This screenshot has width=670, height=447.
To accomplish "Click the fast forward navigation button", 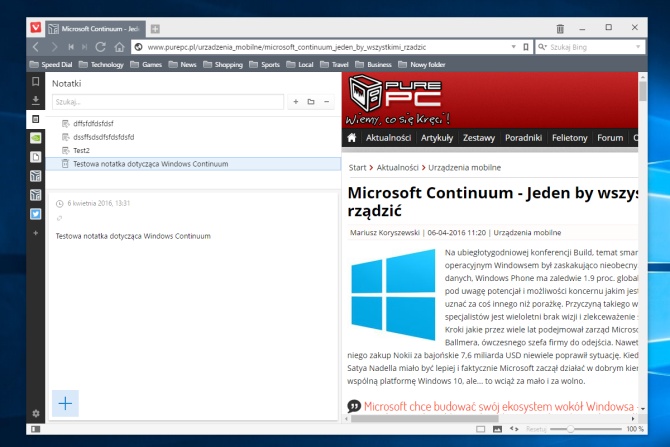I will click(85, 47).
